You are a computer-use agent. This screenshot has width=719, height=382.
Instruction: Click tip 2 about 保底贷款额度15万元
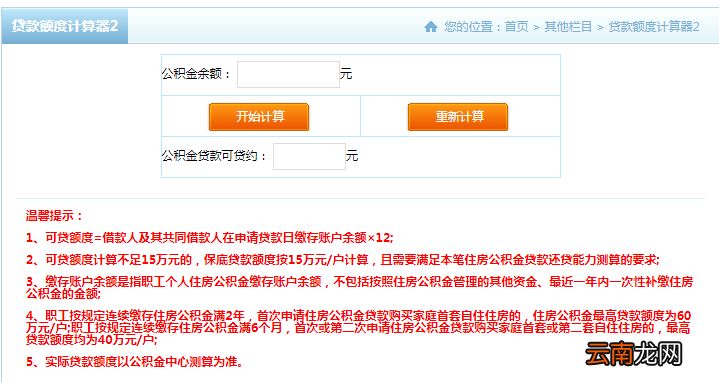tap(343, 260)
